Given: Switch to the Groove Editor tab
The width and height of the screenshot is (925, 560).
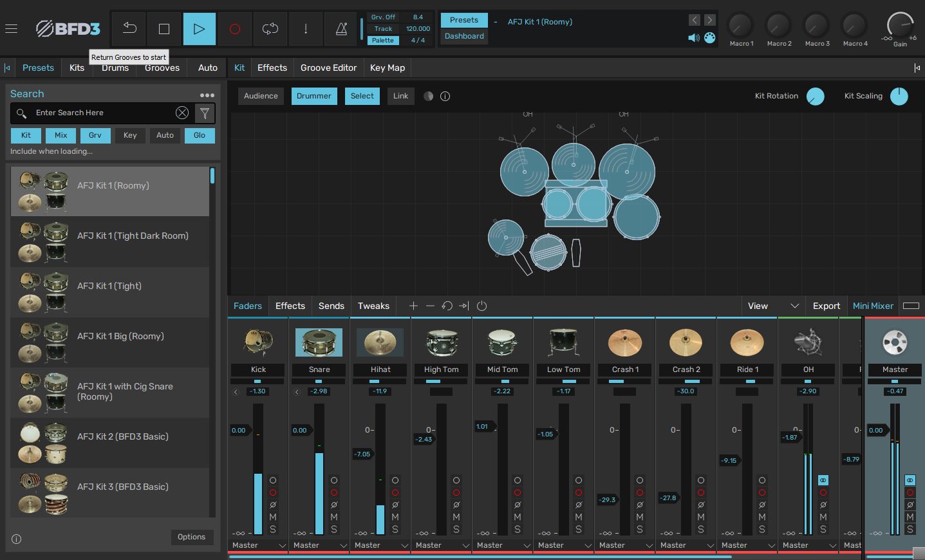Looking at the screenshot, I should (x=328, y=68).
